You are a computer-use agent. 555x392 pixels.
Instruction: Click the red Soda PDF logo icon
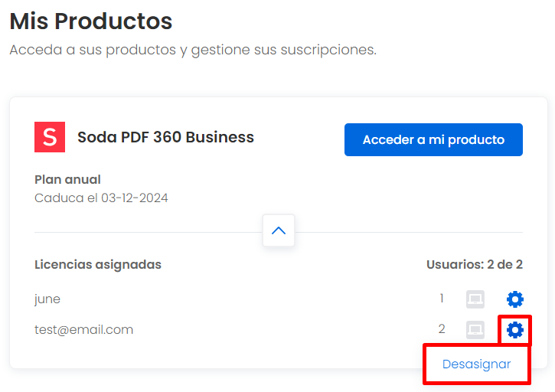pos(50,137)
